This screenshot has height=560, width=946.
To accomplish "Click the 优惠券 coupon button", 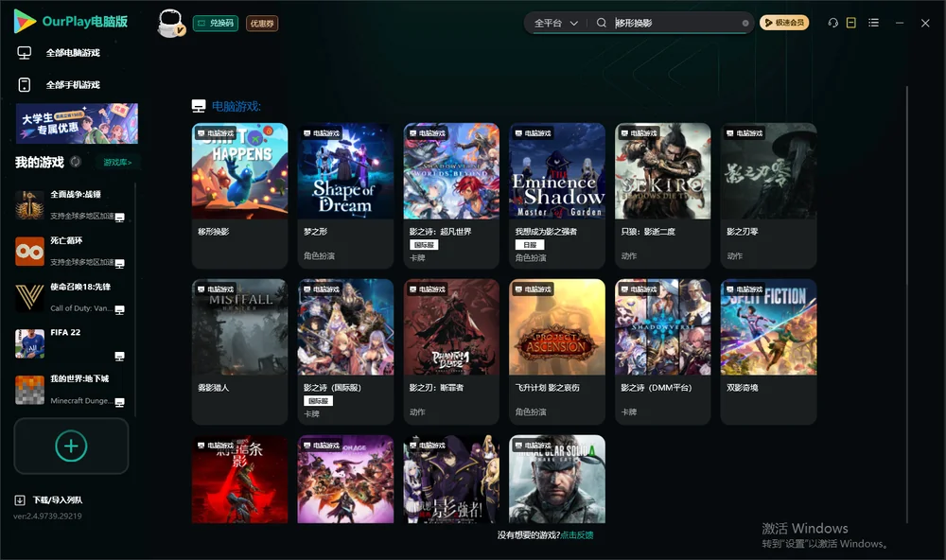I will point(262,24).
